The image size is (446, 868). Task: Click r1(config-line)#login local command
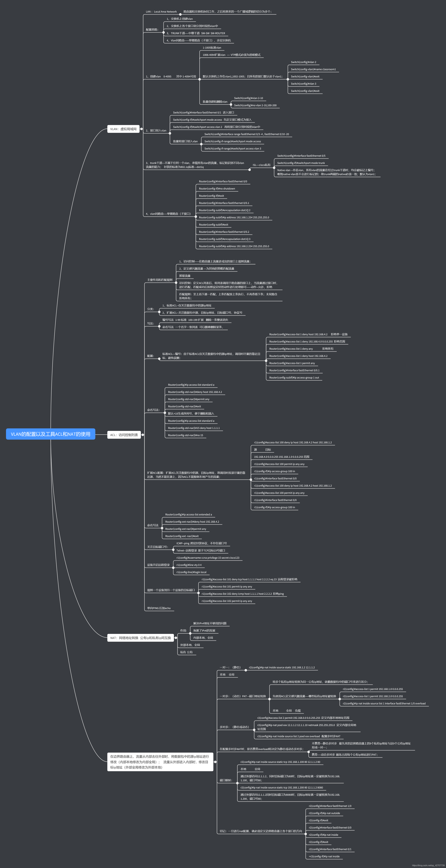click(191, 572)
